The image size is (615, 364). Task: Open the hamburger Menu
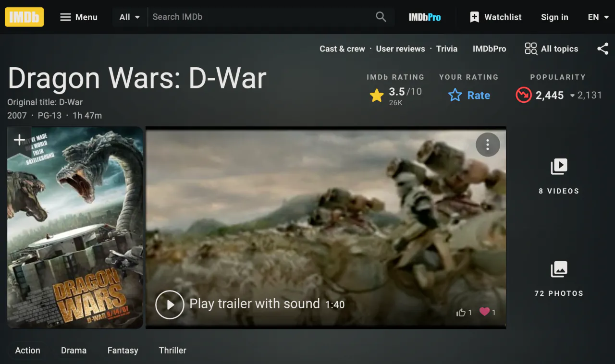[x=78, y=17]
